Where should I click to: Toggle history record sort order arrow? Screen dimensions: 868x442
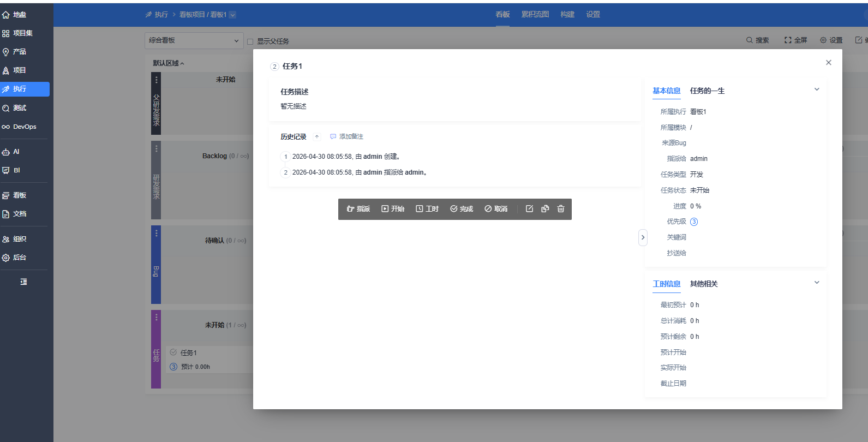[316, 137]
